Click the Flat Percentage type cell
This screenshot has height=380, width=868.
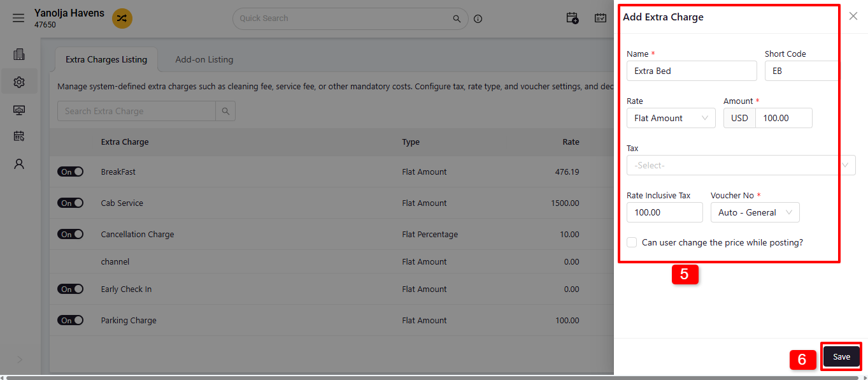pyautogui.click(x=430, y=234)
